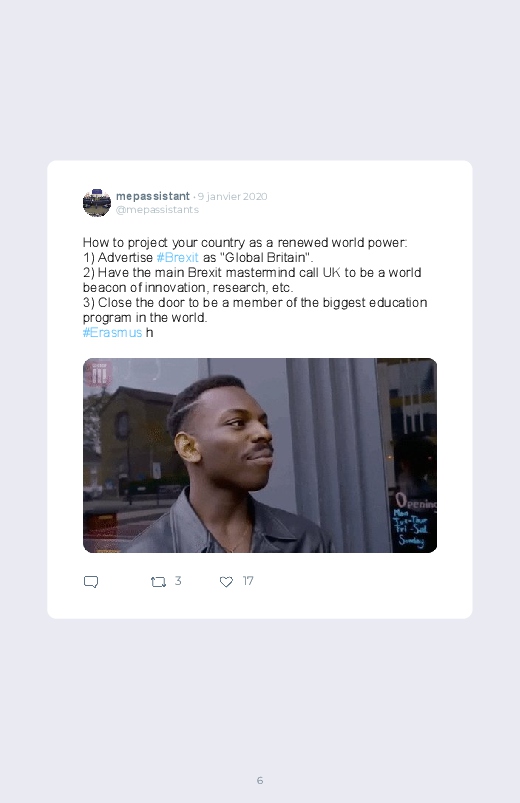Screen dimensions: 520x803
Task: Open the embedded GIF image
Action: pyautogui.click(x=260, y=455)
